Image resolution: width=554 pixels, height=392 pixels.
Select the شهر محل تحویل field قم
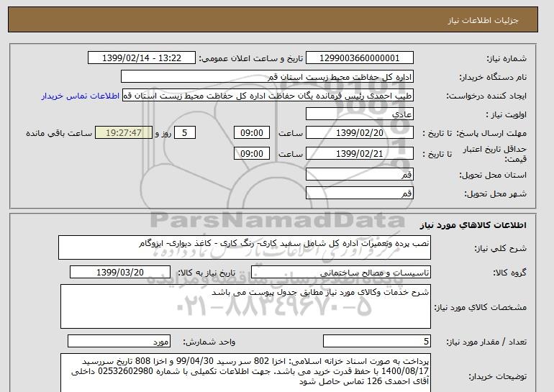[359, 193]
